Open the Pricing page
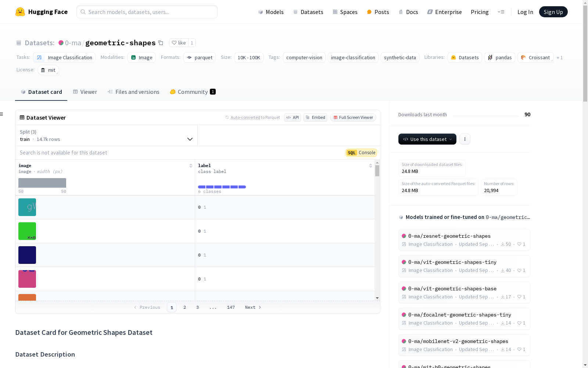This screenshot has width=588, height=368. tap(480, 12)
